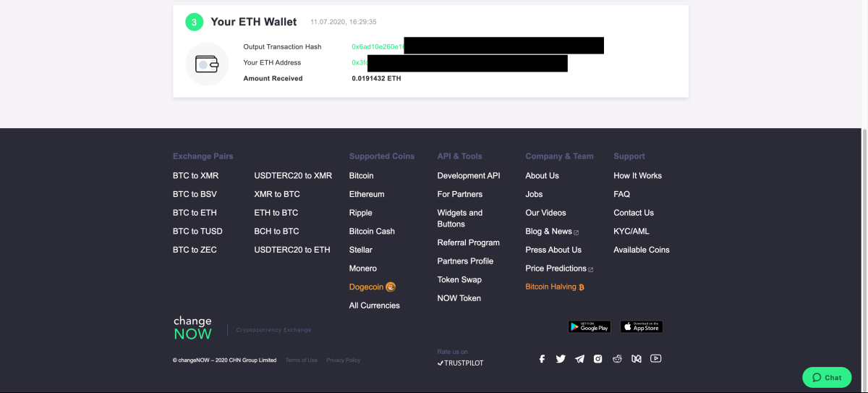Image resolution: width=868 pixels, height=393 pixels.
Task: Open Terms of Use link
Action: coord(301,360)
